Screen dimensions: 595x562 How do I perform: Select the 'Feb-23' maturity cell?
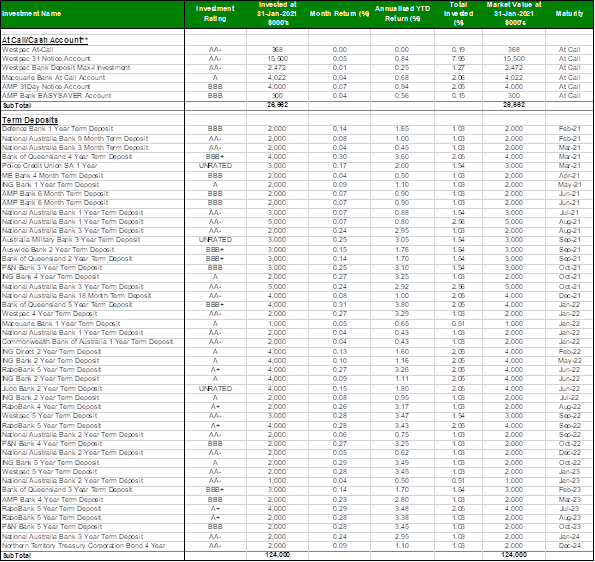click(x=569, y=490)
